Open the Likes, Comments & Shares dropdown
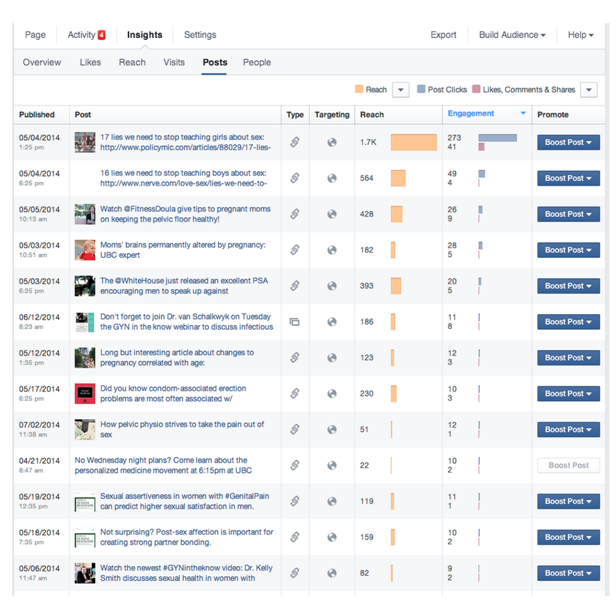 [x=588, y=90]
